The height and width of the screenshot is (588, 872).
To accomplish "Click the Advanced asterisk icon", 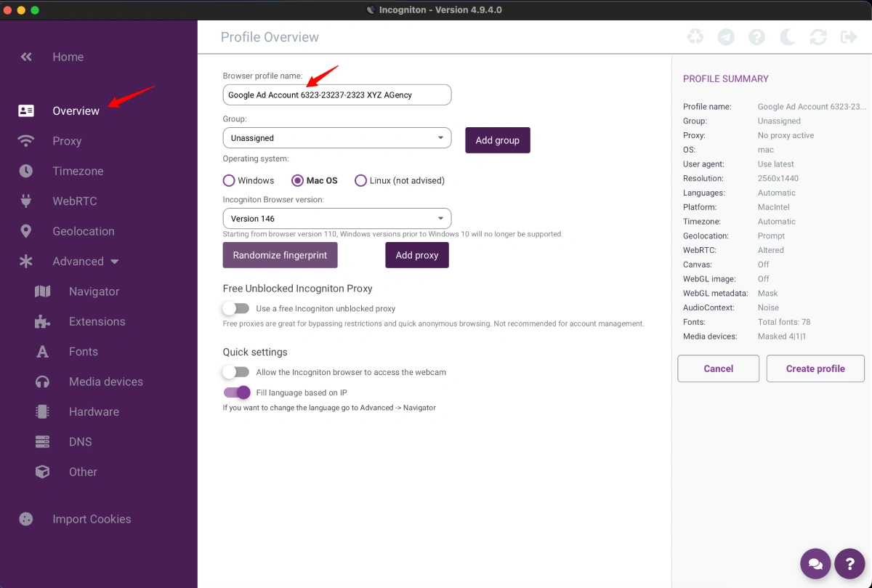I will click(26, 262).
